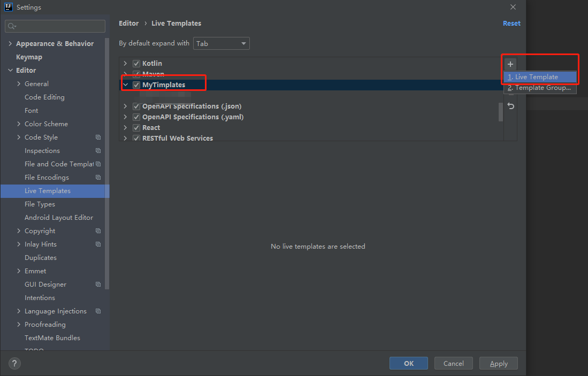Toggle the MyTimplates group checkbox
588x376 pixels.
point(136,85)
